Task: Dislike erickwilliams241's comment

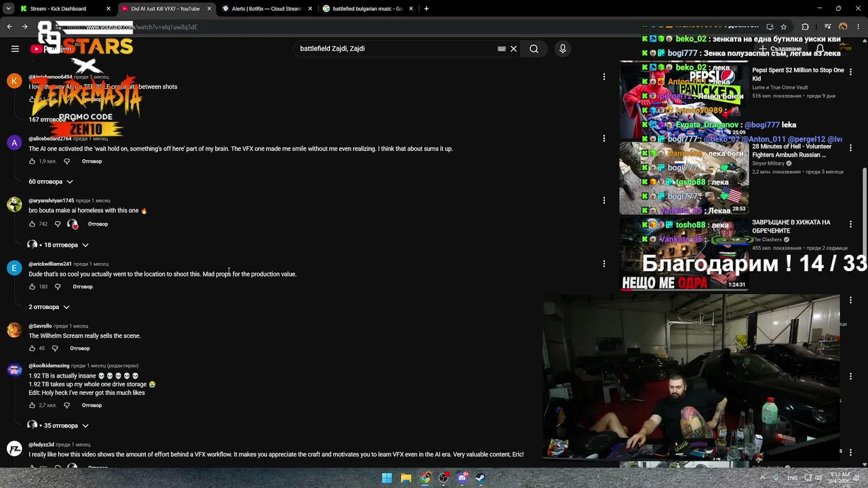Action: pyautogui.click(x=57, y=287)
